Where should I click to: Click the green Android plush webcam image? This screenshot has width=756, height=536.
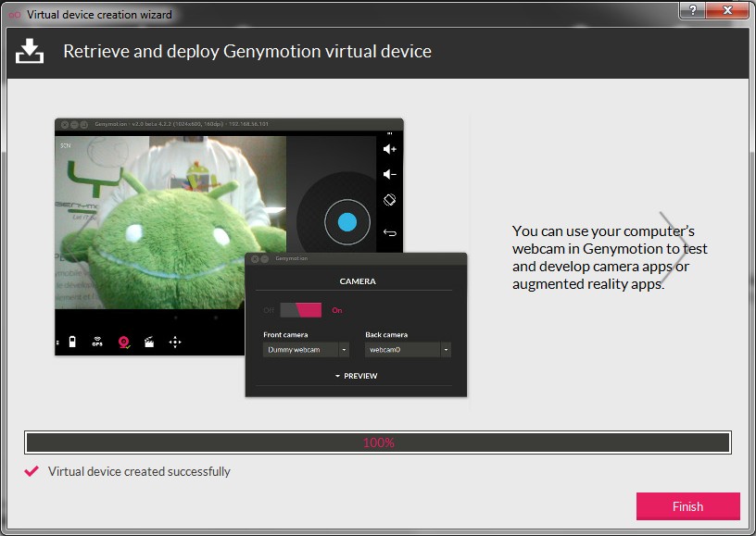[x=170, y=222]
